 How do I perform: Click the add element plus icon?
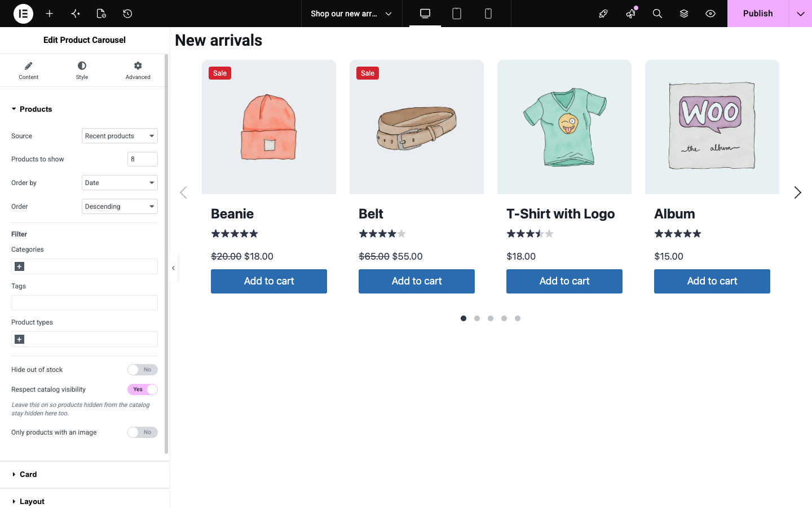[x=50, y=14]
